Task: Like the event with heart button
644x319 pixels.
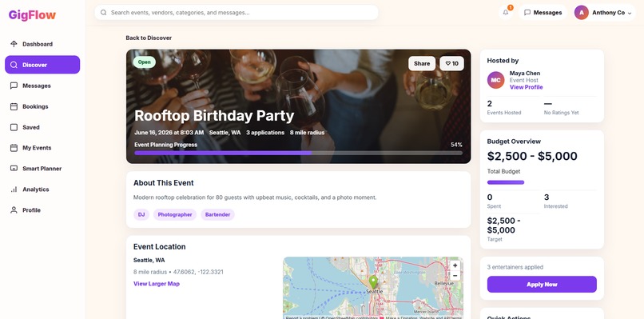Action: (x=451, y=64)
